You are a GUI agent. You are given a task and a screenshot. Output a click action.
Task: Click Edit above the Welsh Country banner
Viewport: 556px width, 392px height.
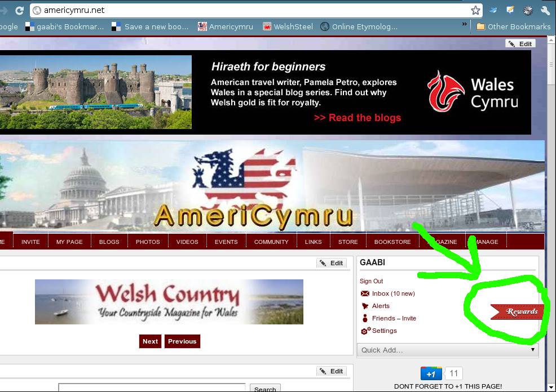(332, 263)
